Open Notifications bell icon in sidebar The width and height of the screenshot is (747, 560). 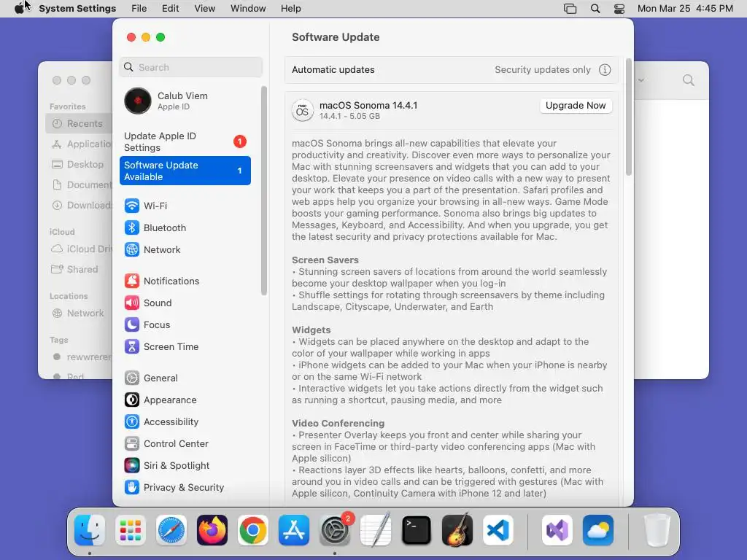132,281
